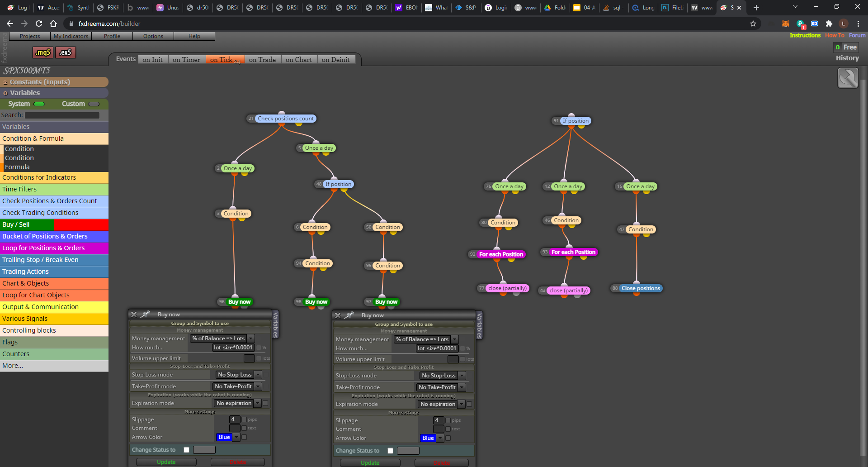Screen dimensions: 868x467
Task: Pin the right Buy now panel
Action: pos(349,315)
